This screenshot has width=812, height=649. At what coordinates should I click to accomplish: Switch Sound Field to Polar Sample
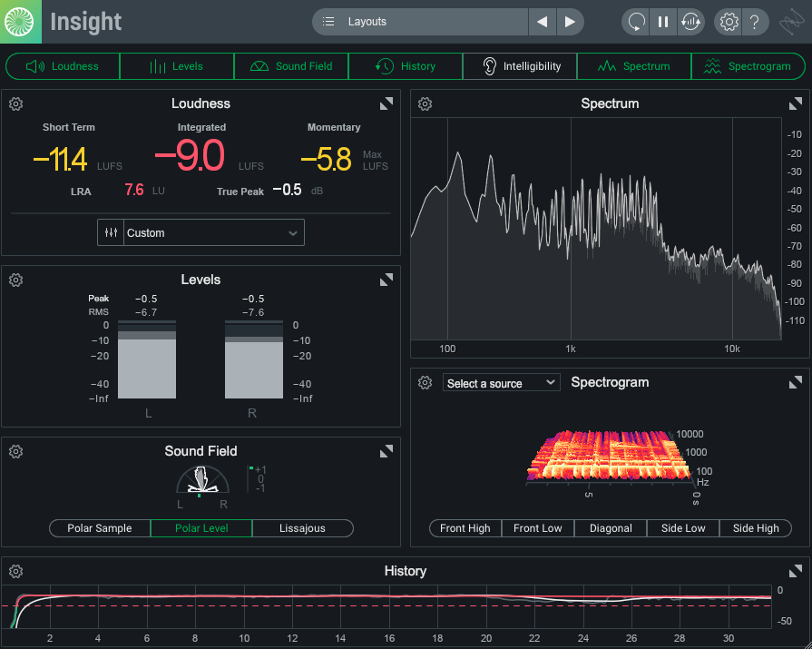100,528
